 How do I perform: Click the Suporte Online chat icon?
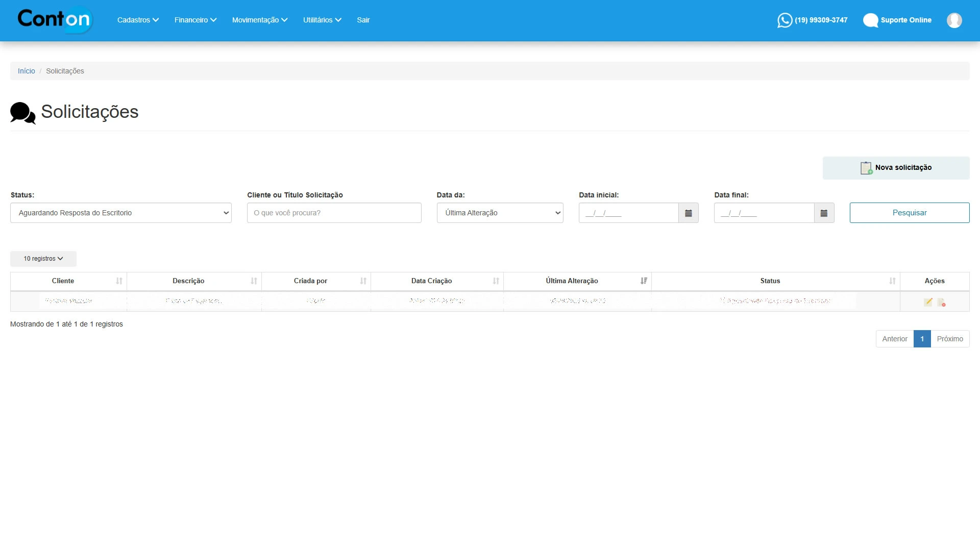pyautogui.click(x=870, y=20)
